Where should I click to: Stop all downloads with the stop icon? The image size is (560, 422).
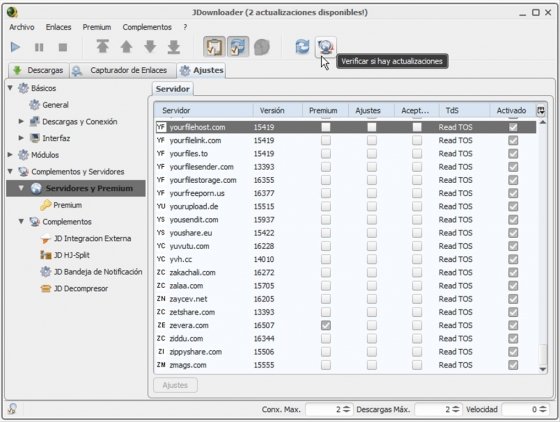pyautogui.click(x=63, y=47)
